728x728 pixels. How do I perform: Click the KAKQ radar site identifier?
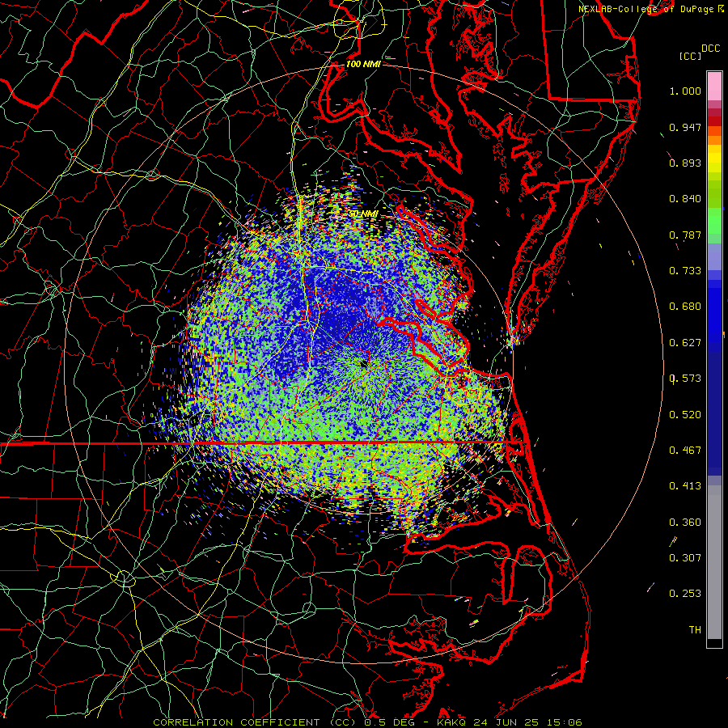(453, 722)
